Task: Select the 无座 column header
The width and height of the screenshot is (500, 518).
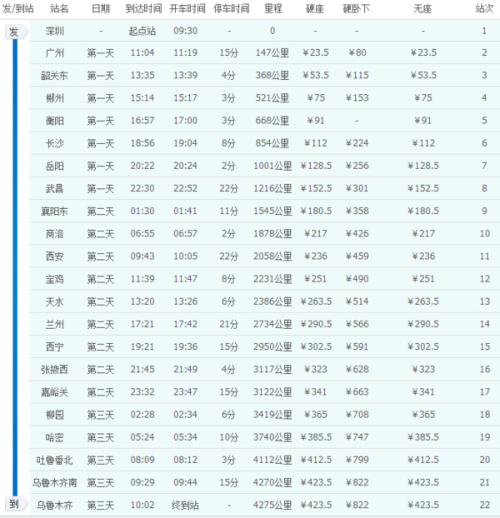Action: (x=423, y=9)
